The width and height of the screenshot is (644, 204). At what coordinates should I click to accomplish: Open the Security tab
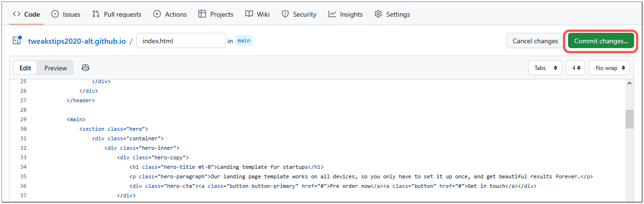[x=299, y=14]
